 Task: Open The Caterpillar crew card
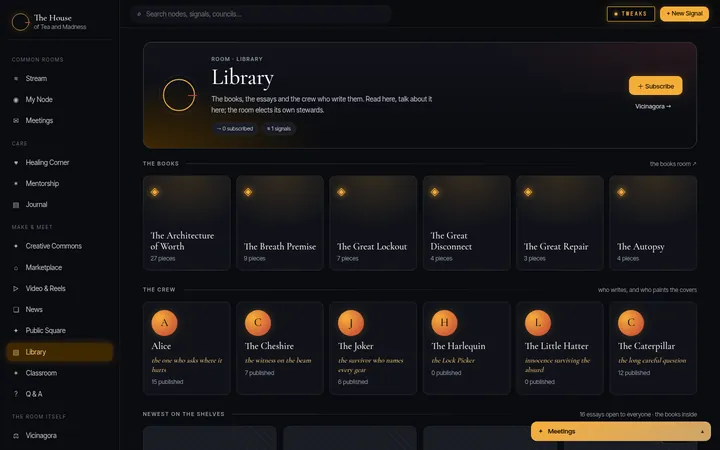coord(653,348)
